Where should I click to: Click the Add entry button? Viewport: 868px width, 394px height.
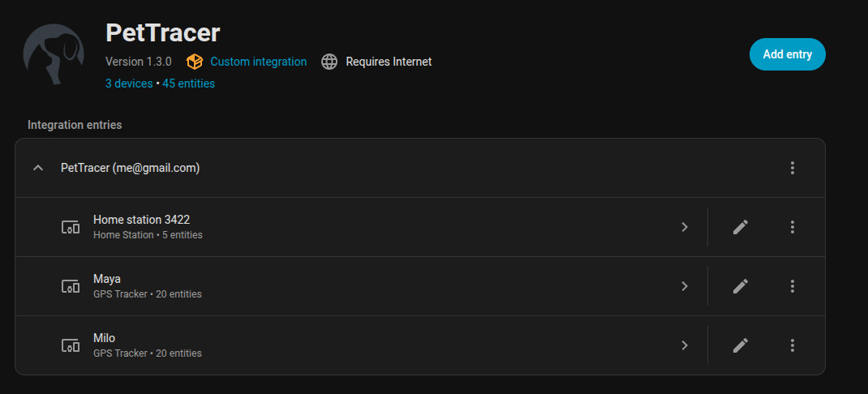(787, 54)
